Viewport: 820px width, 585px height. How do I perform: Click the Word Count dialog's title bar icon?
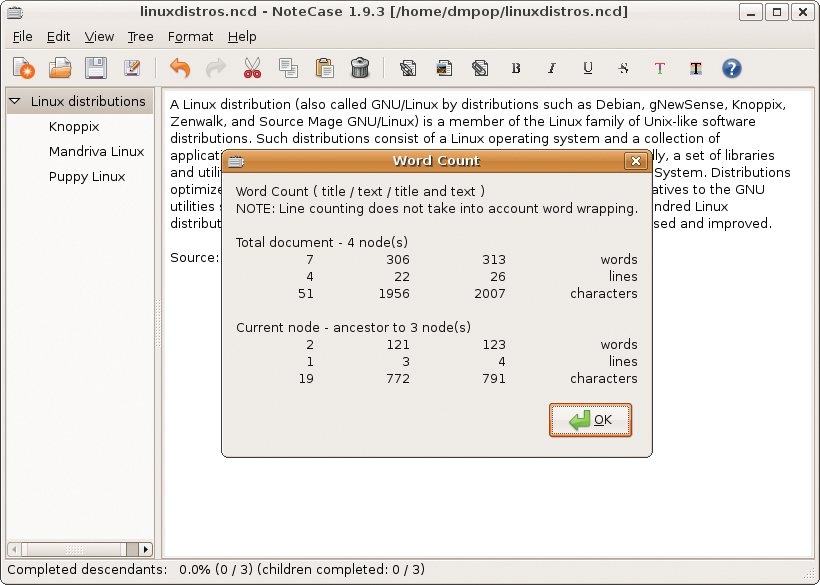click(x=236, y=161)
